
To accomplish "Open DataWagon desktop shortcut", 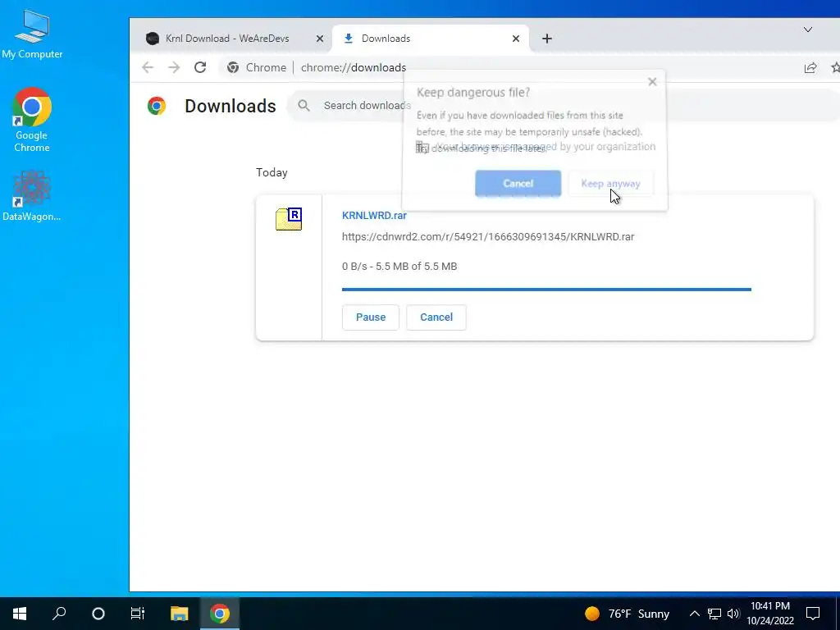I will [32, 196].
